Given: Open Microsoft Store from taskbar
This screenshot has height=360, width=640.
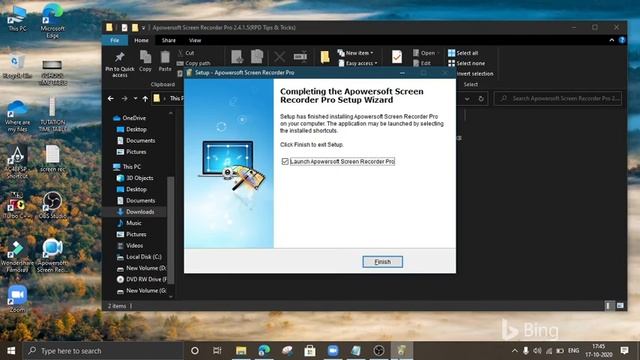Looking at the screenshot, I should (310, 351).
